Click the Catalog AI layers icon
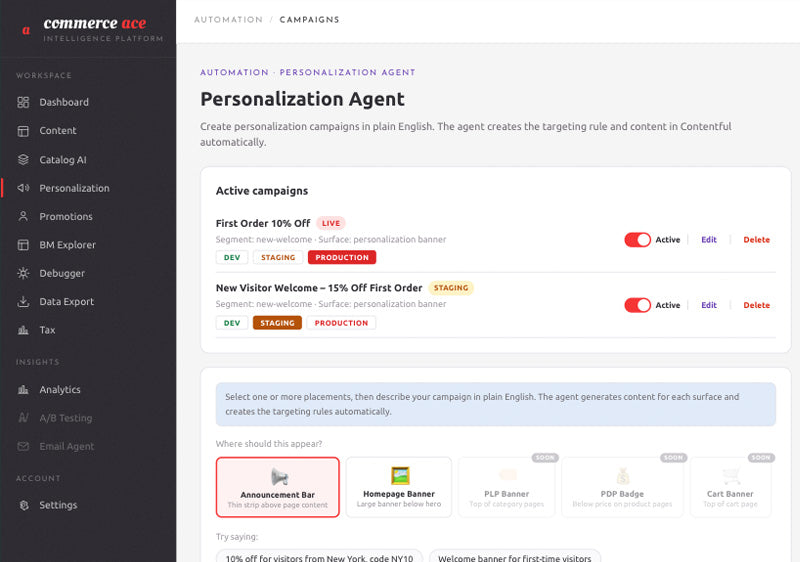The image size is (800, 562). pos(23,160)
